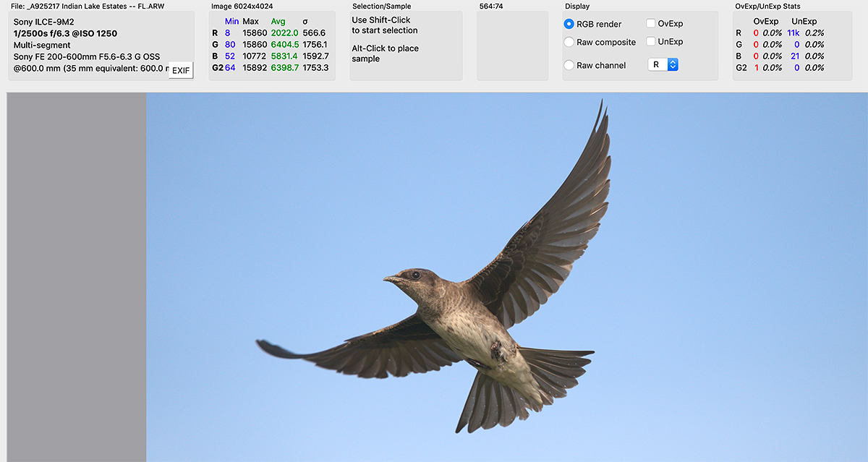Click the OvExp/UnExp Stats panel heading
The width and height of the screenshot is (868, 462).
click(766, 7)
